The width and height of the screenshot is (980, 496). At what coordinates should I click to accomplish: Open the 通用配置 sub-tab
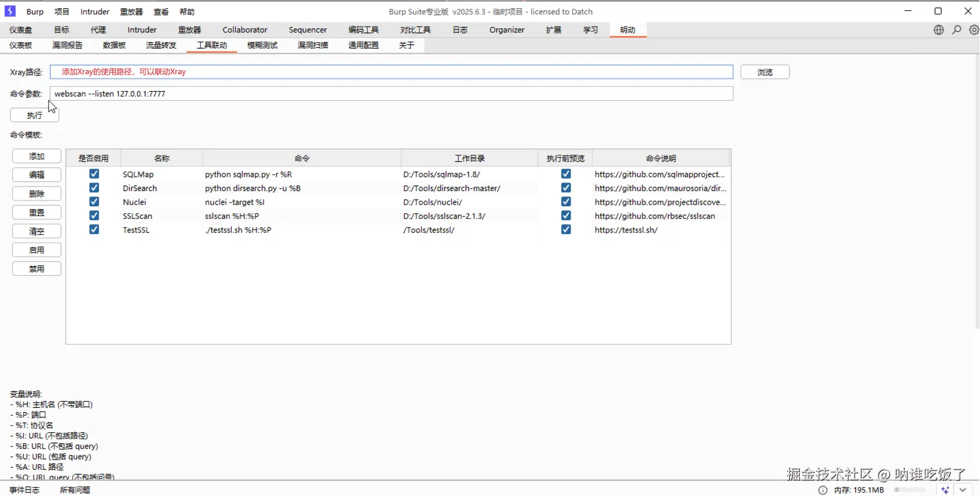pos(364,45)
